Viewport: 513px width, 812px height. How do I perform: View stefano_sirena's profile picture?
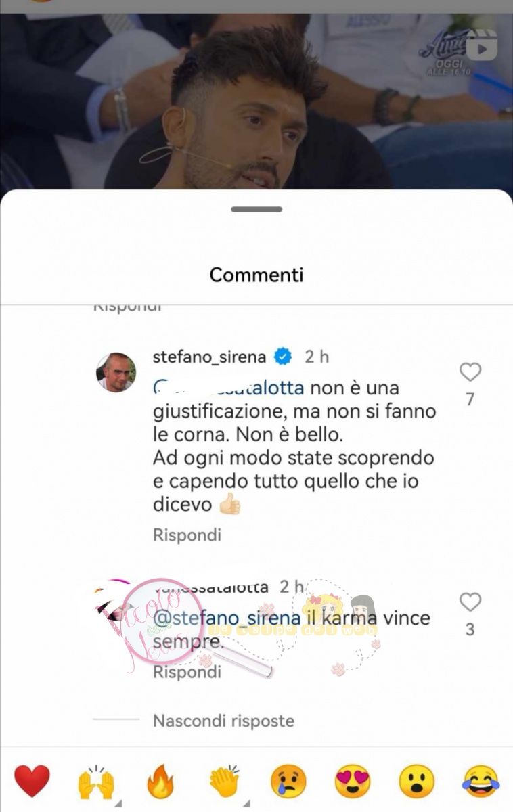coord(116,371)
